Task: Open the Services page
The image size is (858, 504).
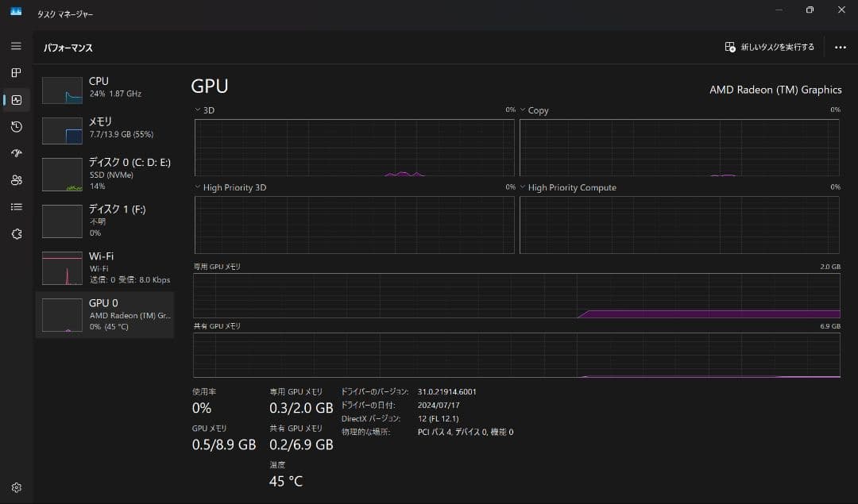Action: tap(16, 234)
